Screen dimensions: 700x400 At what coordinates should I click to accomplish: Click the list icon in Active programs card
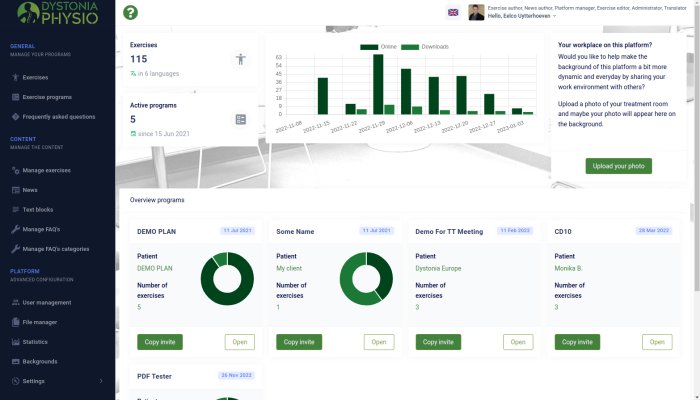(x=240, y=119)
